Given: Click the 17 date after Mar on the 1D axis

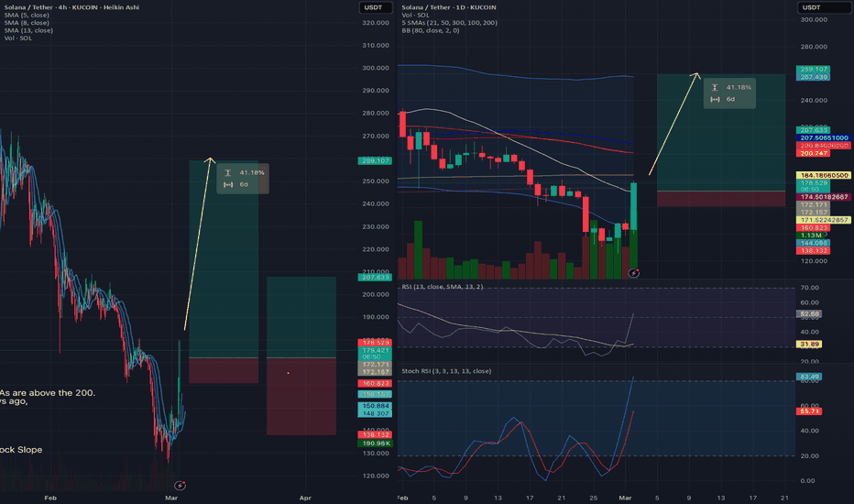Looking at the screenshot, I should [x=752, y=498].
